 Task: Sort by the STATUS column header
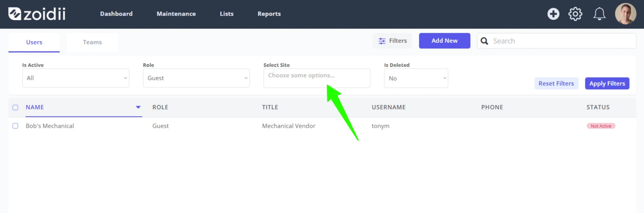pyautogui.click(x=598, y=107)
